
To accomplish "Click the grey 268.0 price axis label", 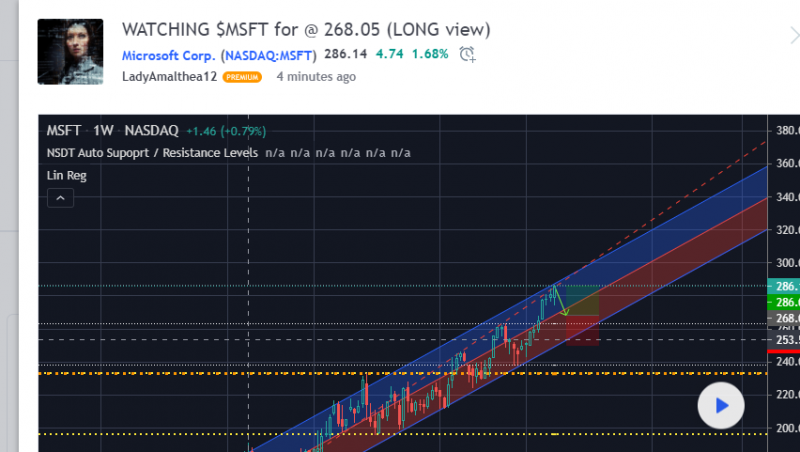I will (783, 318).
